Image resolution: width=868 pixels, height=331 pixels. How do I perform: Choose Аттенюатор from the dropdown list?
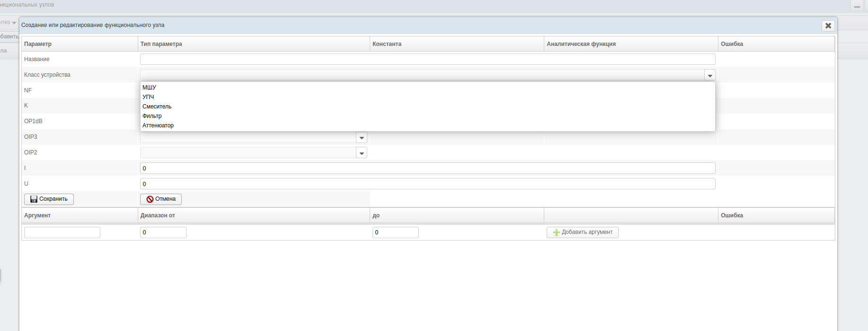pyautogui.click(x=158, y=125)
